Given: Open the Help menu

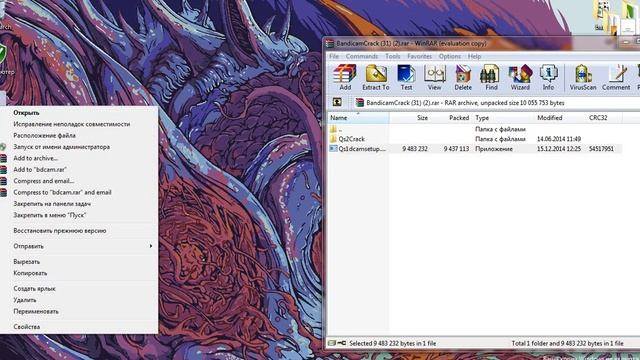Looking at the screenshot, I should [474, 56].
